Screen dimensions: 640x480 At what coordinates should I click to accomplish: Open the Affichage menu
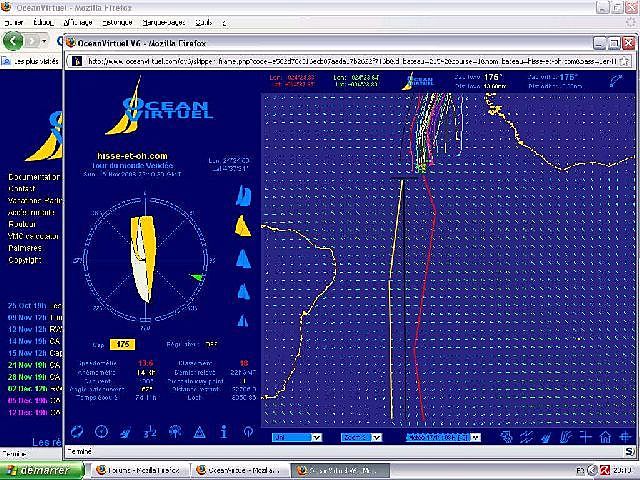coord(78,22)
